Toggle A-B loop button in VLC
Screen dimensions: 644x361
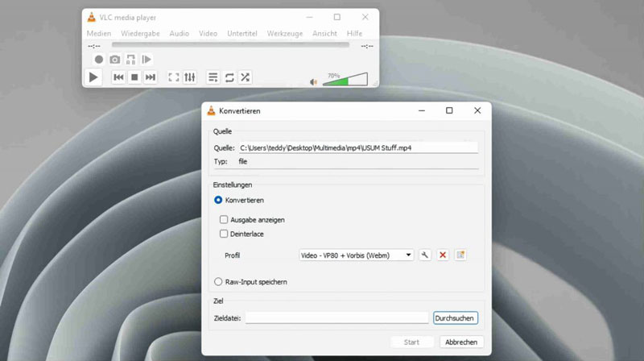coord(130,60)
